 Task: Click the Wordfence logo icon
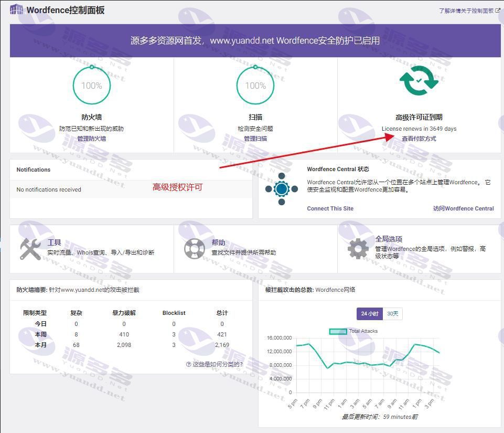point(16,9)
